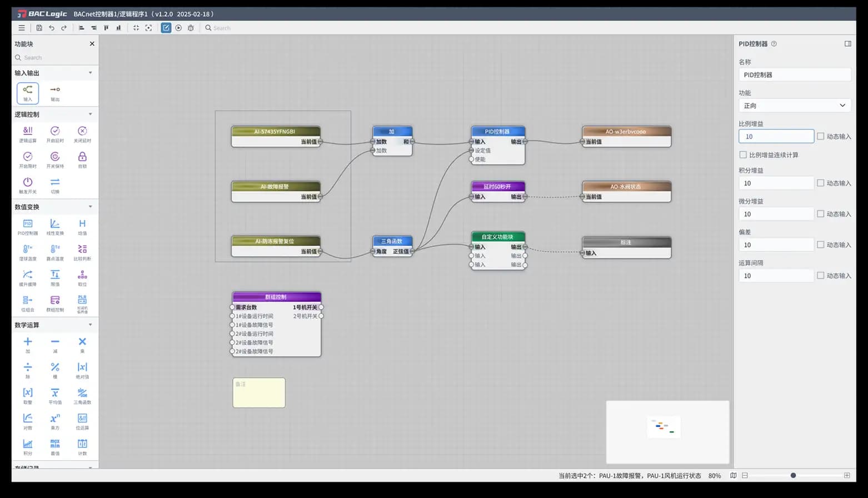This screenshot has height=498, width=868.
Task: Select the 焓值 block icon
Action: 82,227
